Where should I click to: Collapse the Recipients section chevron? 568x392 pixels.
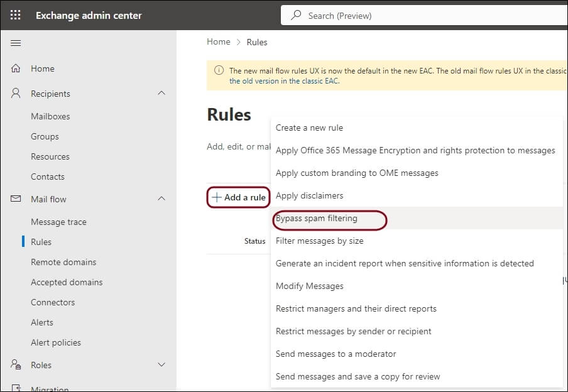coord(161,93)
